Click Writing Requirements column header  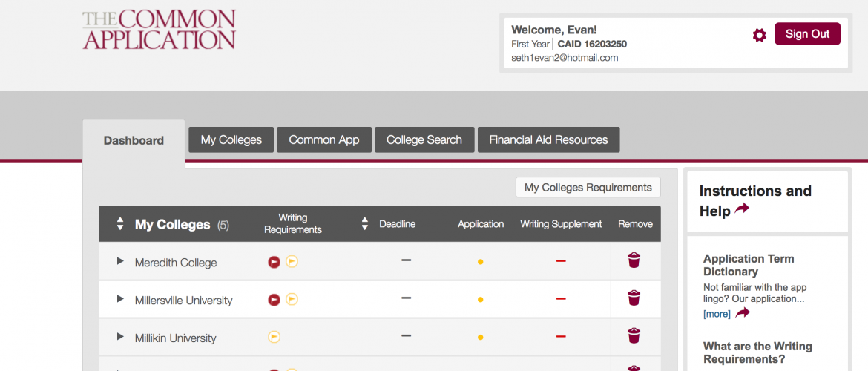click(293, 223)
